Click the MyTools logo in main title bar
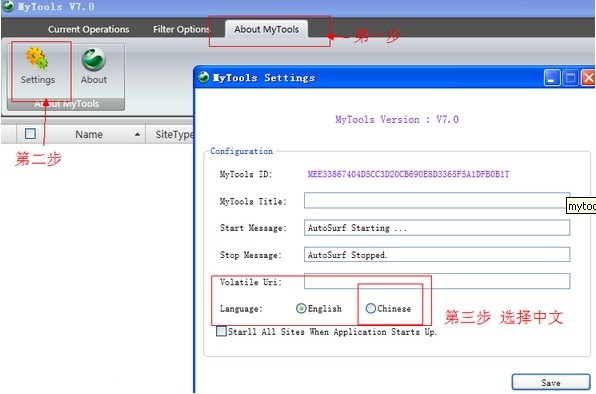Viewport: 596px width, 394px height. [8, 6]
